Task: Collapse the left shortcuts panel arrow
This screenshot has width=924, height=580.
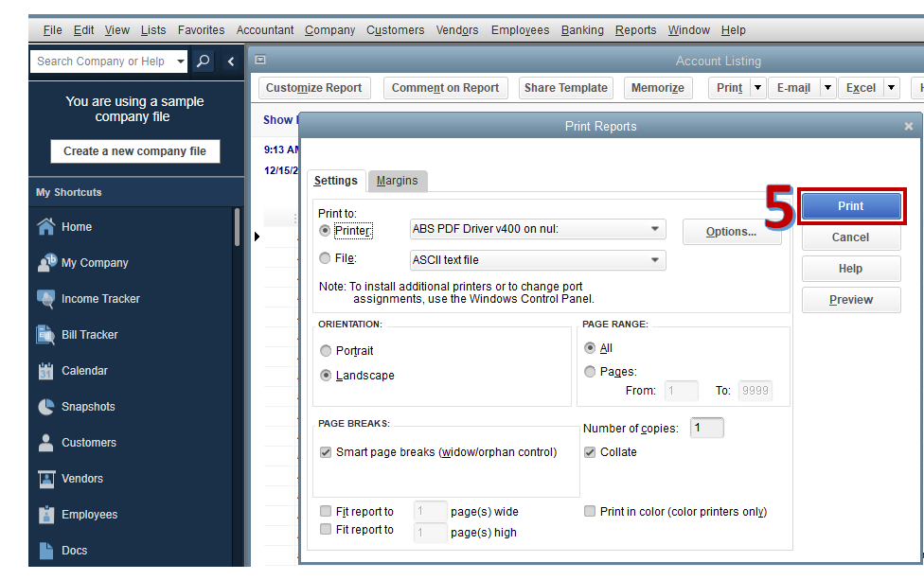Action: click(x=231, y=62)
